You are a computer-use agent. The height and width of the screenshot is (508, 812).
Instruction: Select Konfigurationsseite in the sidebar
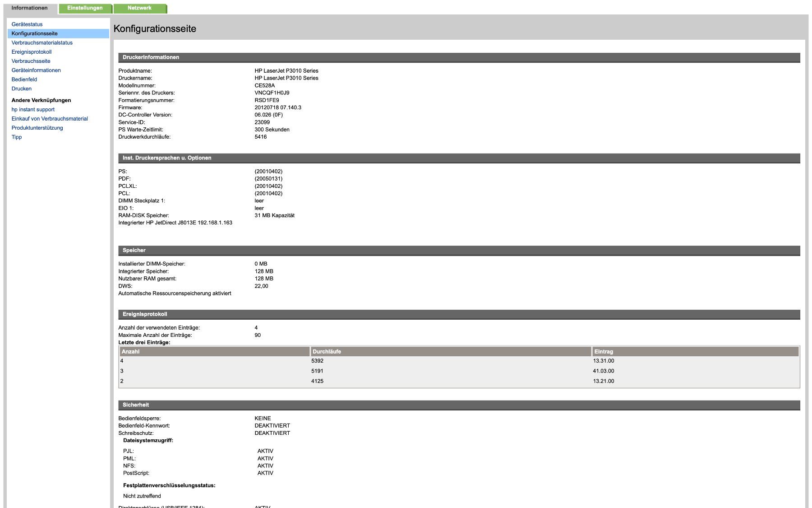tap(58, 33)
